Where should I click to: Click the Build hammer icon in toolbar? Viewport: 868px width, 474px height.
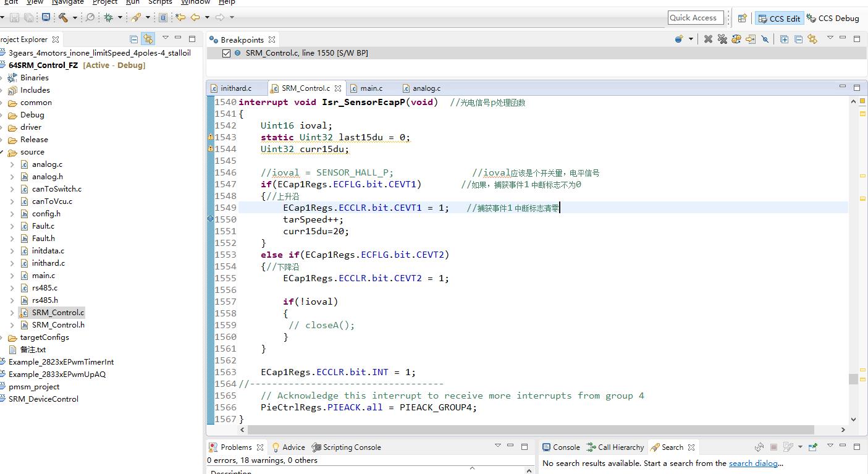[x=63, y=17]
